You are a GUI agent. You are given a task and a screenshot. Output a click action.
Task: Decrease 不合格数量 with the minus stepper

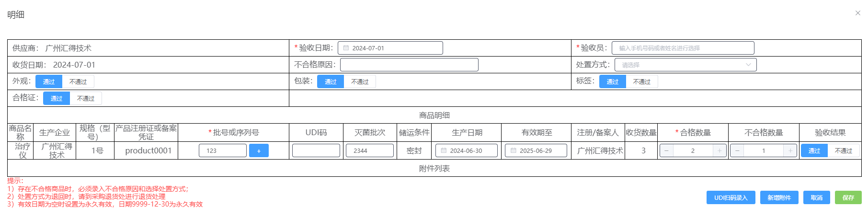tap(737, 150)
